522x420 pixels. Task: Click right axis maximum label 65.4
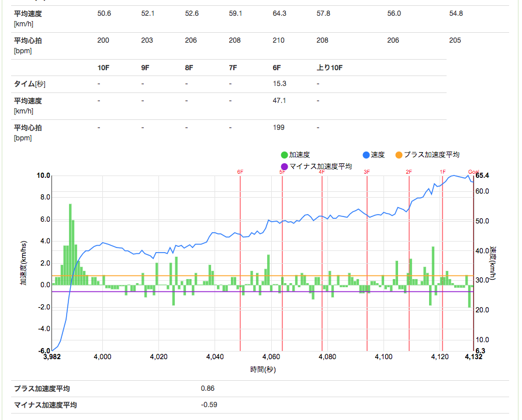point(482,175)
